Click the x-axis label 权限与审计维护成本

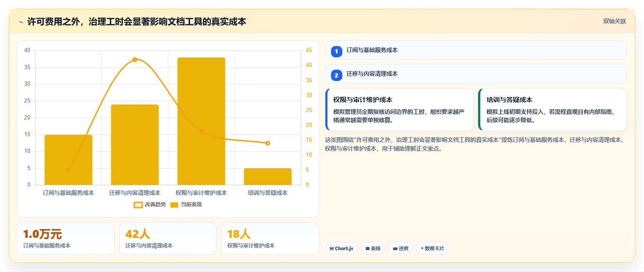click(201, 193)
